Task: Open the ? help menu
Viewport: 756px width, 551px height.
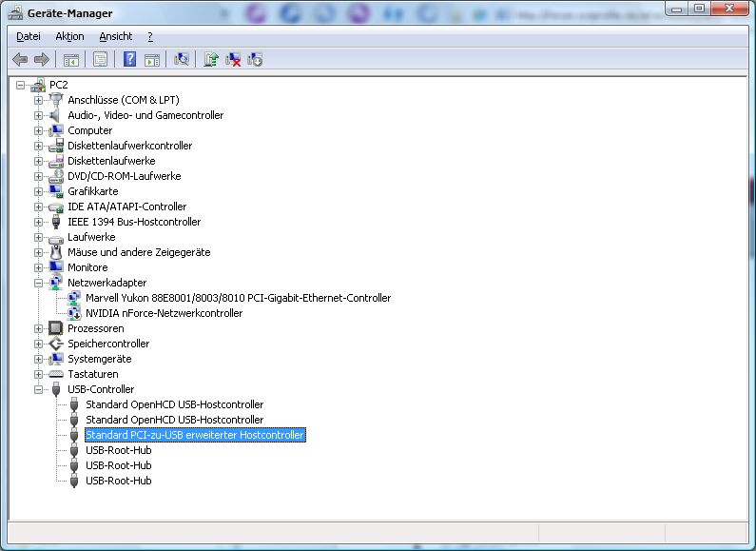Action: pos(150,37)
